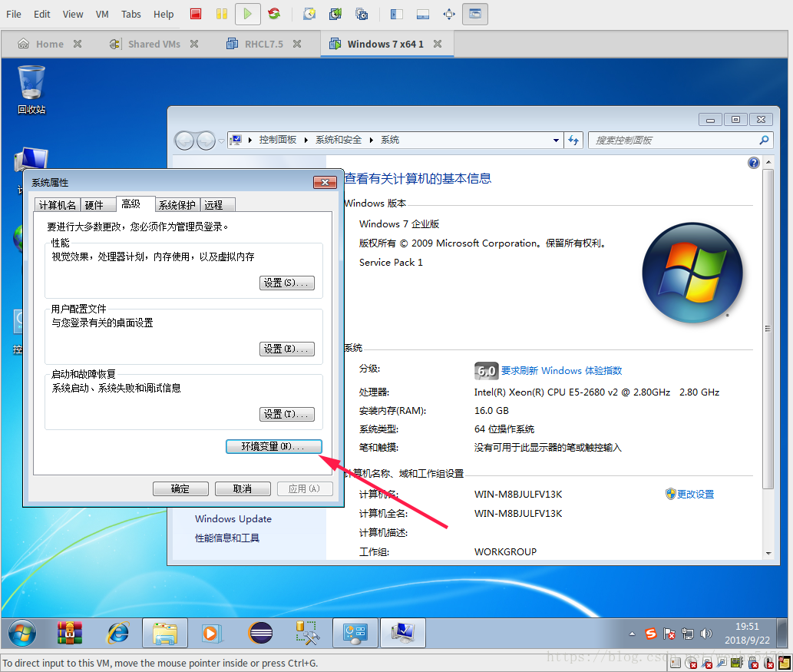Toggle the VMware library sidebar icon

396,14
